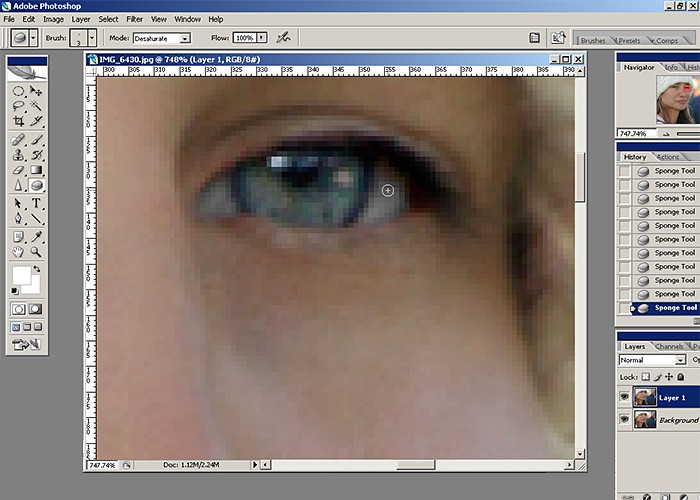Open the Window menu

click(188, 19)
